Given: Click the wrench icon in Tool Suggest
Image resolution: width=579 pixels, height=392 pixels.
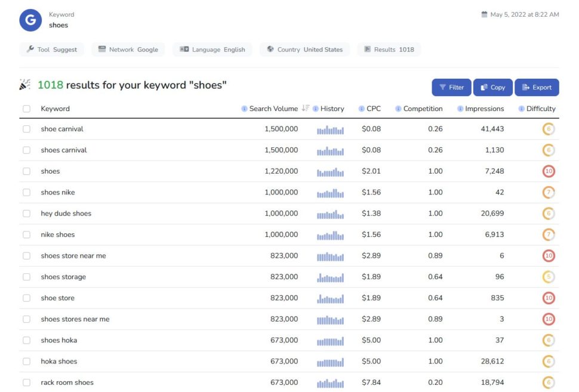Looking at the screenshot, I should (x=30, y=49).
